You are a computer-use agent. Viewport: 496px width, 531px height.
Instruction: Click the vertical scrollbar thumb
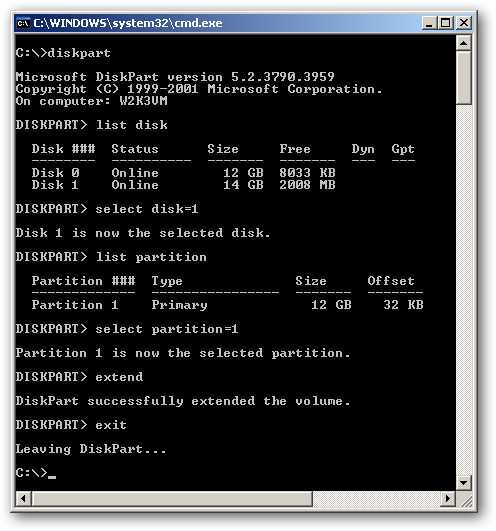[x=464, y=78]
